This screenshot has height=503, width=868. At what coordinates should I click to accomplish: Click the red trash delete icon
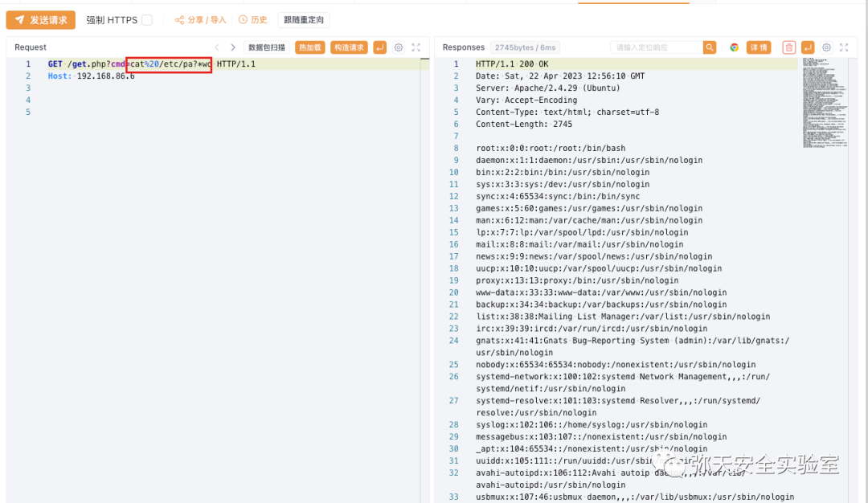click(789, 47)
